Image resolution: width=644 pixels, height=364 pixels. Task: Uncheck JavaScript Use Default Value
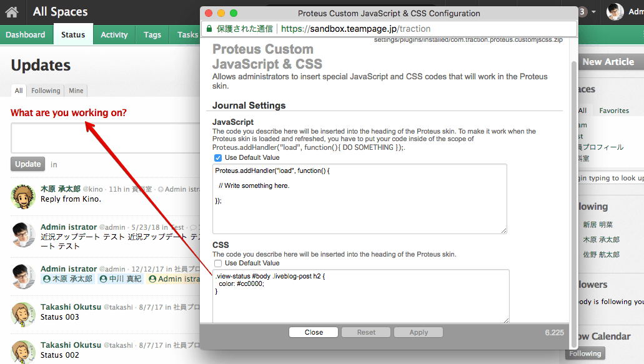(x=217, y=158)
